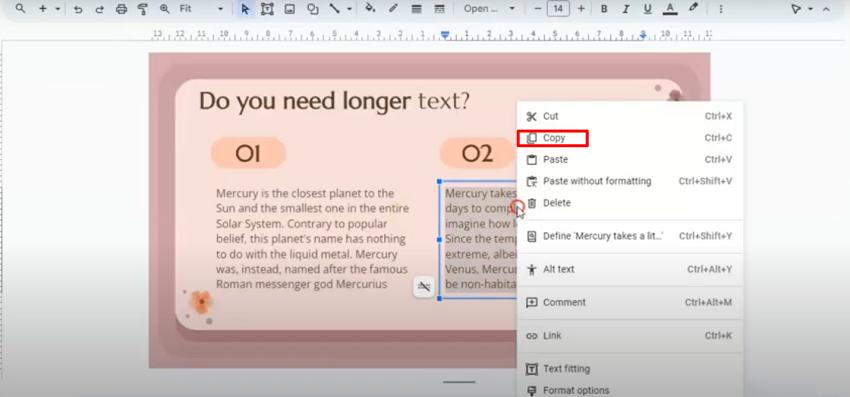Open the Border dash options

point(440,9)
